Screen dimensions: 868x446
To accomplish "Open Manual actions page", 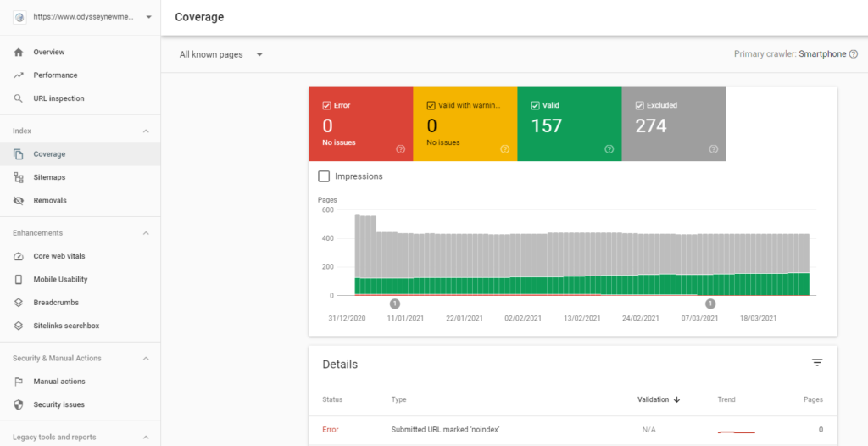I will pos(81,382).
